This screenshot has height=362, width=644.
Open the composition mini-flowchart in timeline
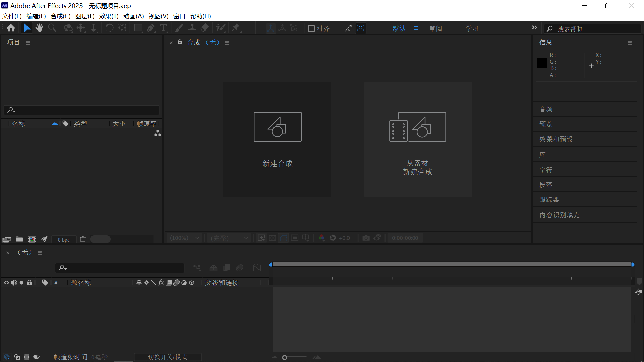(197, 268)
